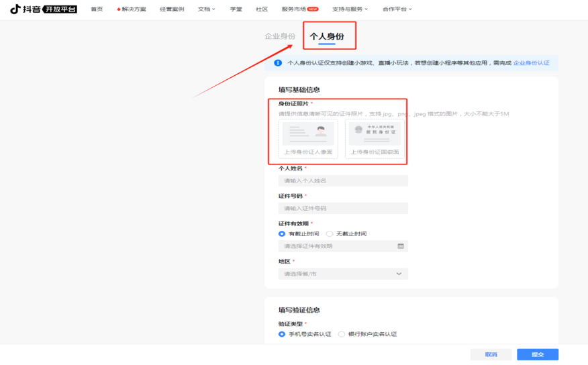Open the 地区 province/city dropdown
The image size is (588, 365).
pos(342,274)
